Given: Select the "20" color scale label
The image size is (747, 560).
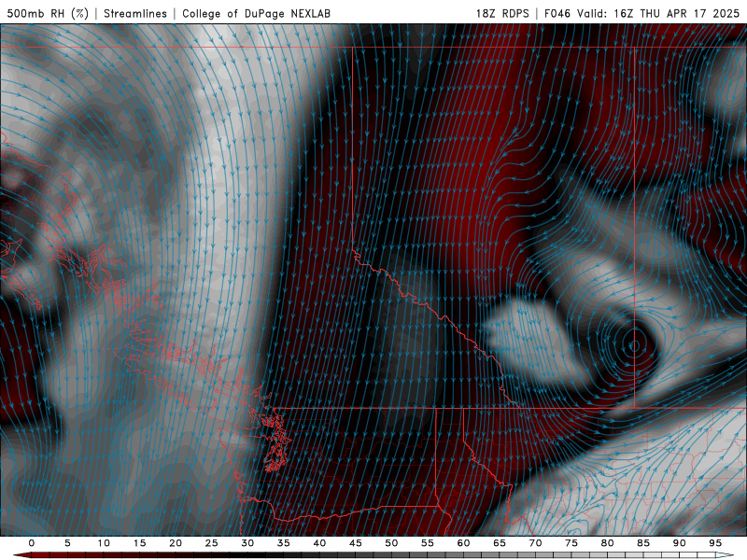Looking at the screenshot, I should 176,543.
